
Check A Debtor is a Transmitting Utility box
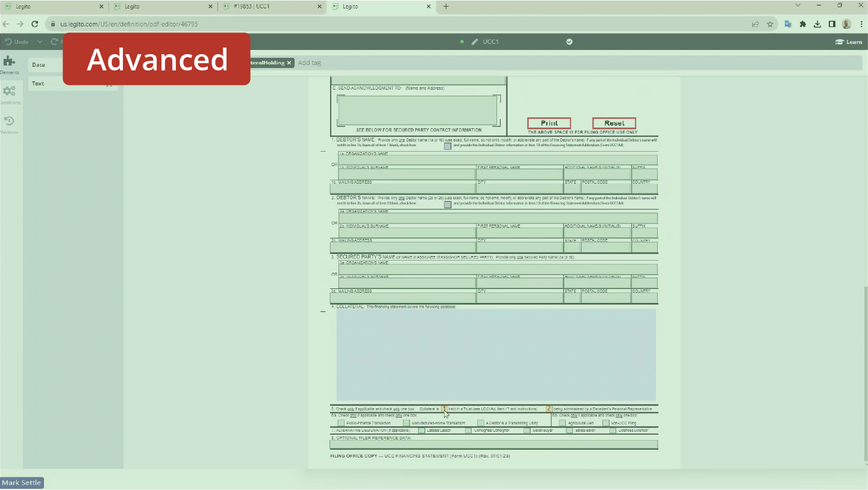[x=481, y=423]
